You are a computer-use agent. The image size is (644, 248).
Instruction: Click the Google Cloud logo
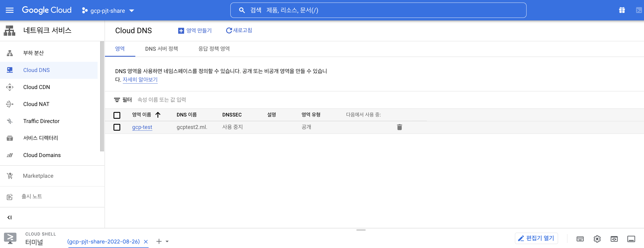(x=47, y=10)
